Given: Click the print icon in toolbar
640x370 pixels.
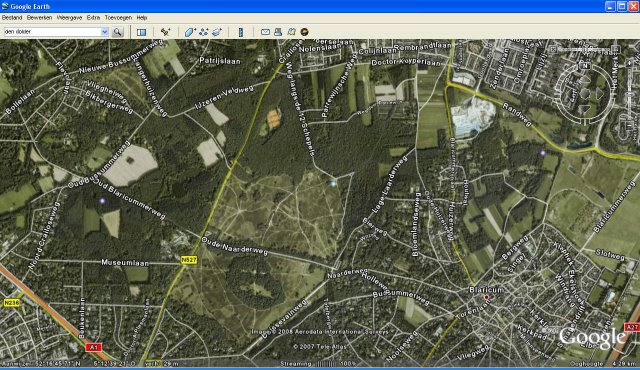Looking at the screenshot, I should click(278, 32).
